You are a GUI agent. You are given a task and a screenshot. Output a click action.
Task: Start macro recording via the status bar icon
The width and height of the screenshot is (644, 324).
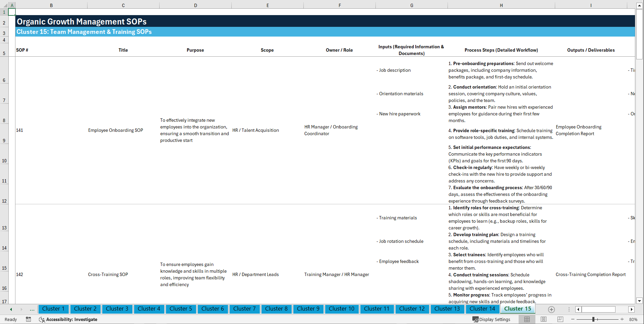coord(28,319)
